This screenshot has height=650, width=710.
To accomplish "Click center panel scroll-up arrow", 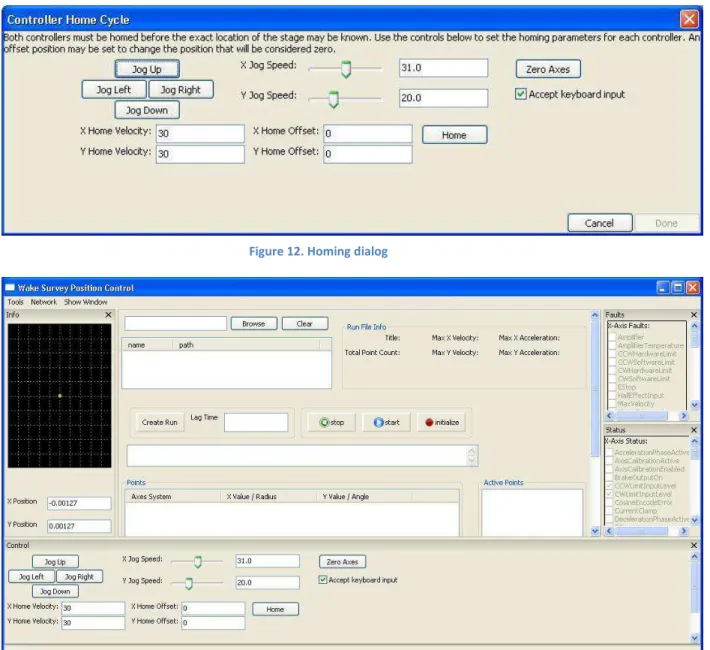I will click(x=595, y=315).
